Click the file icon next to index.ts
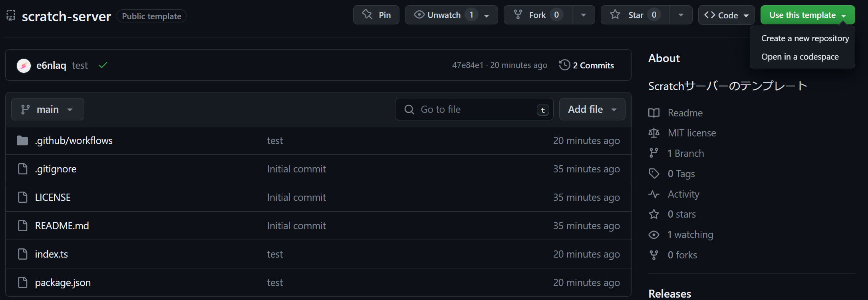 click(x=23, y=254)
